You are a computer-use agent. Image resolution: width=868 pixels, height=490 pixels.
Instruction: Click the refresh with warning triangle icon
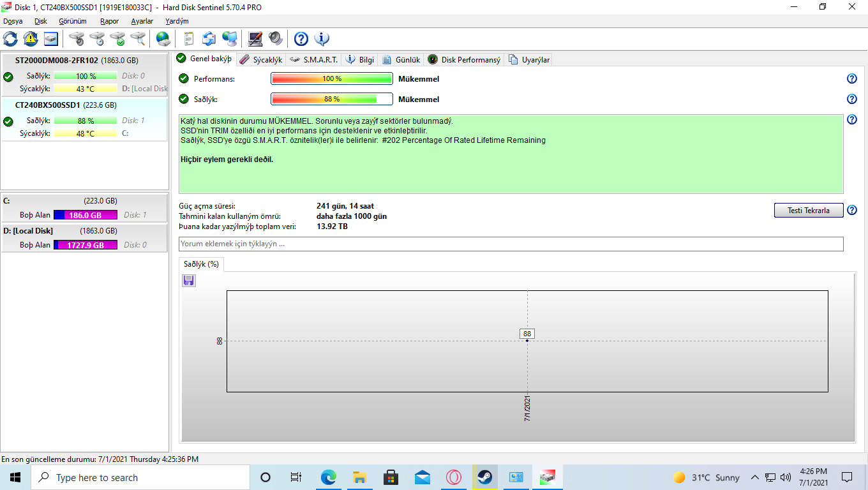pyautogui.click(x=31, y=39)
